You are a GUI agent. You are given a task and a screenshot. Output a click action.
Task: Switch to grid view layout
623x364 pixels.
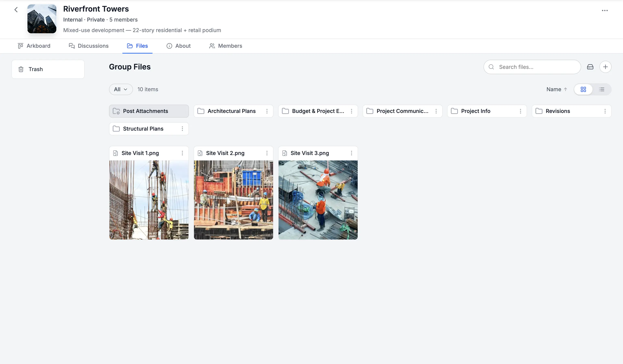click(x=583, y=89)
